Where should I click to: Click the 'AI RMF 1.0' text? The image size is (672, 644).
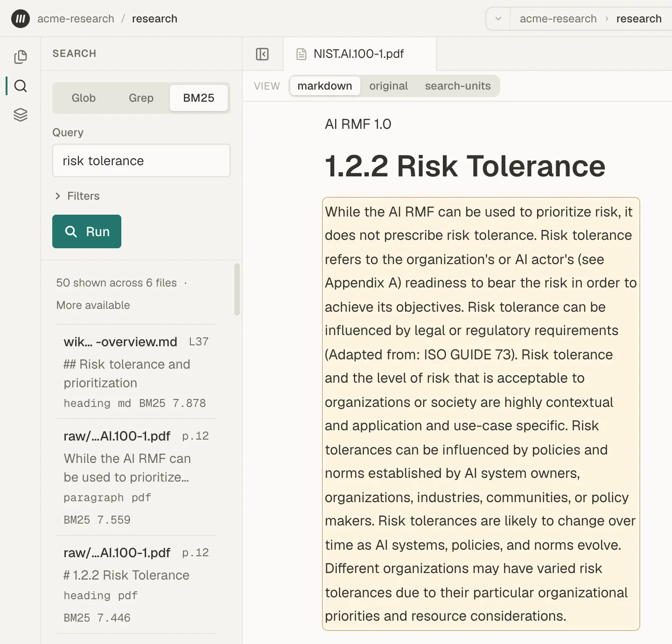[358, 124]
